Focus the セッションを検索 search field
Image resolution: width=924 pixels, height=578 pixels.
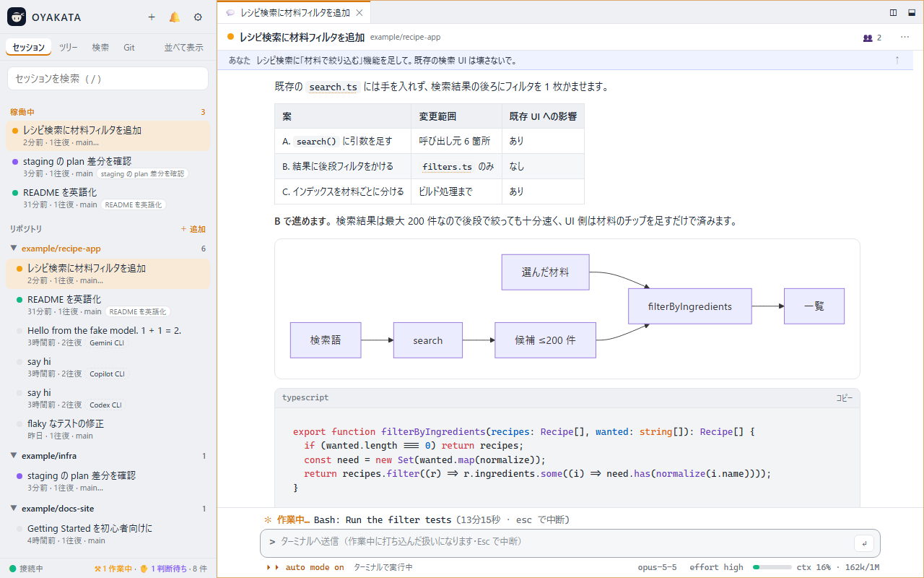coord(108,79)
